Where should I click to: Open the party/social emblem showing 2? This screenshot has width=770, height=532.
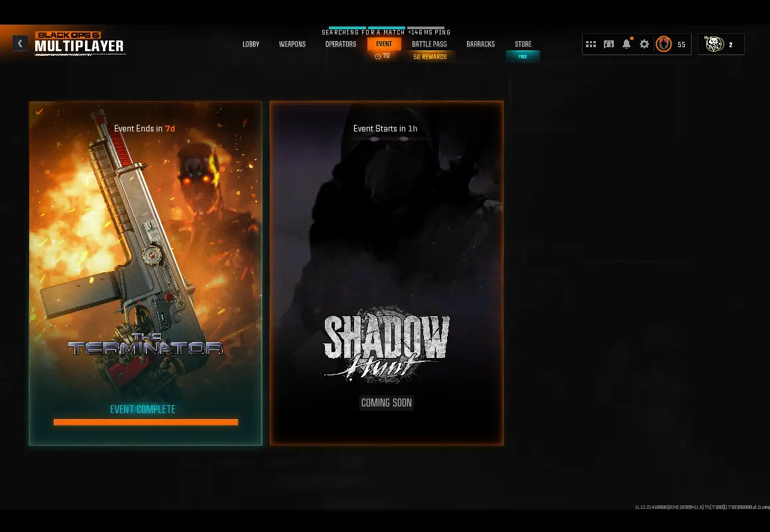[x=714, y=44]
